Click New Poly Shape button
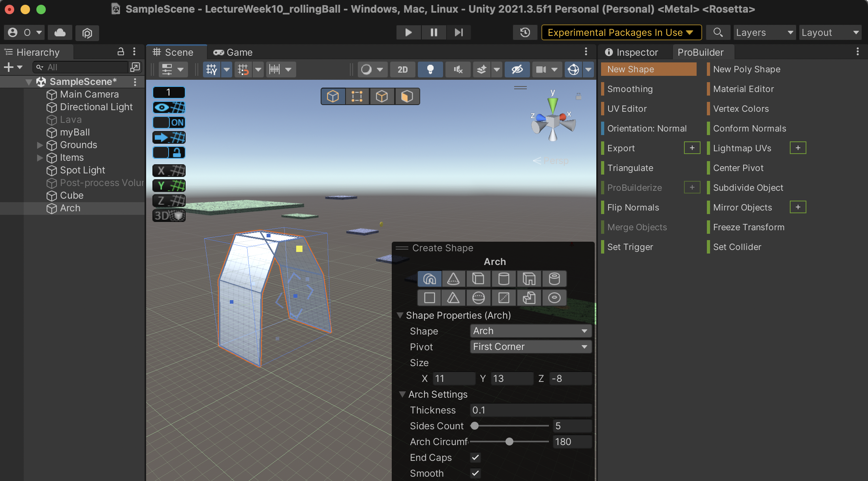 (746, 69)
